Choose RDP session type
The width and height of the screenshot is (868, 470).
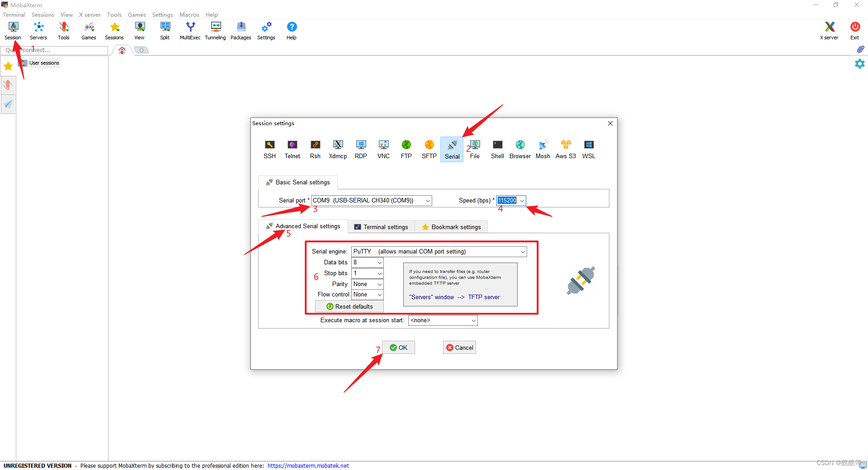pos(361,150)
